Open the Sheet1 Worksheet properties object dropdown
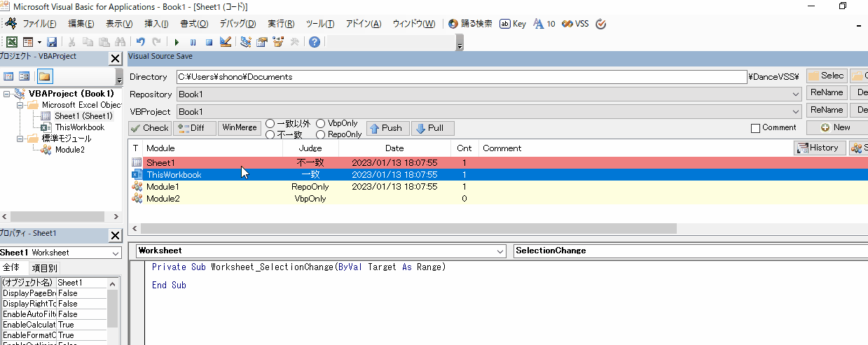868x345 pixels. pos(116,253)
